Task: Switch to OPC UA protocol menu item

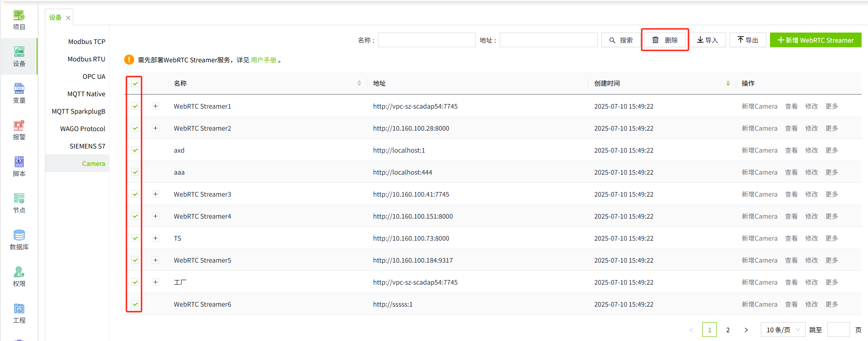Action: click(93, 77)
